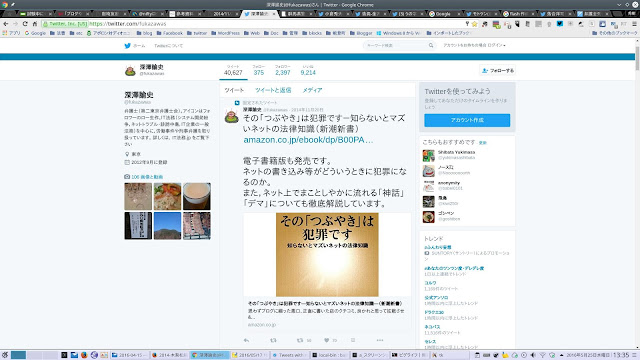Start search with the magnifier icon
Viewport: 640px width, 360px height.
pyautogui.click(x=431, y=45)
